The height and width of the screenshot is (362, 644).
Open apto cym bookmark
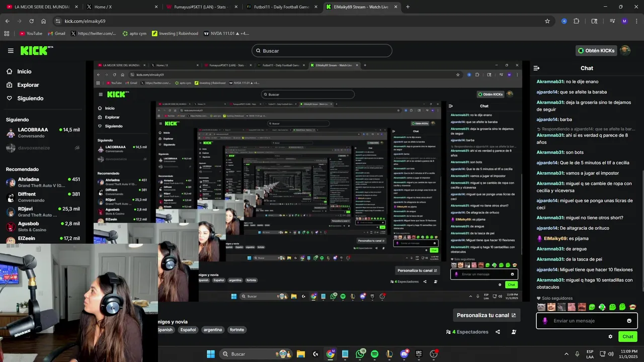pyautogui.click(x=134, y=34)
